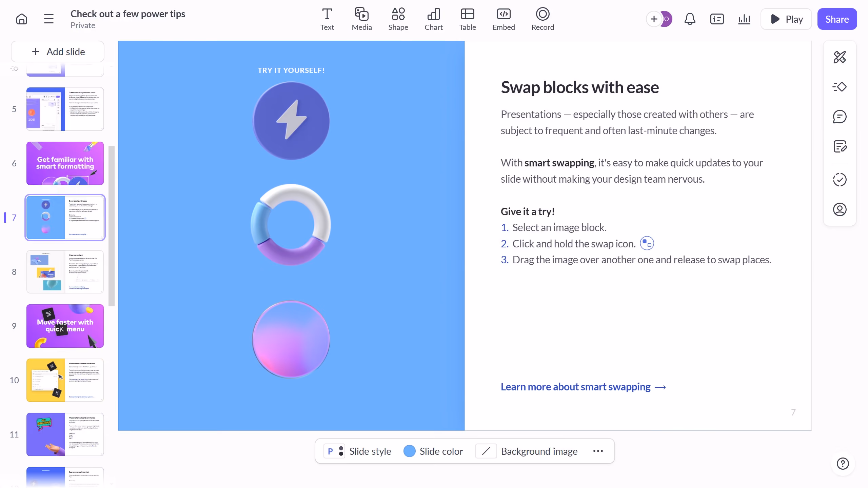The width and height of the screenshot is (868, 488).
Task: Click the Share button
Action: pos(837,19)
